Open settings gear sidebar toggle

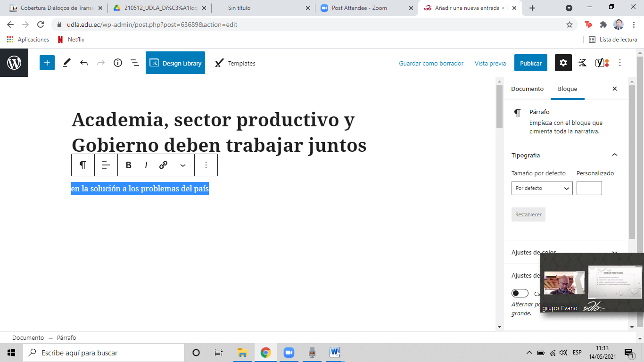tap(563, 63)
